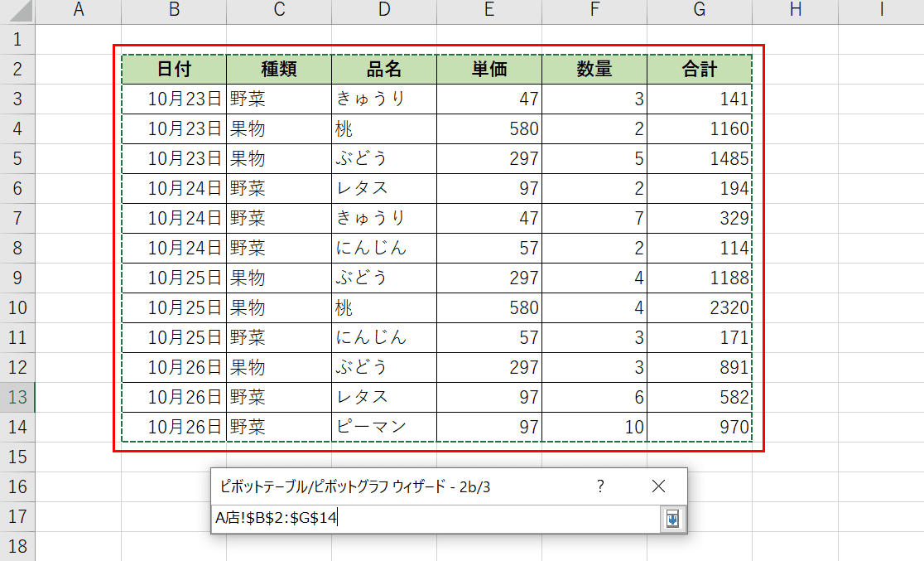Click the unit price 297 cell in row 5
This screenshot has width=924, height=561.
(x=489, y=158)
